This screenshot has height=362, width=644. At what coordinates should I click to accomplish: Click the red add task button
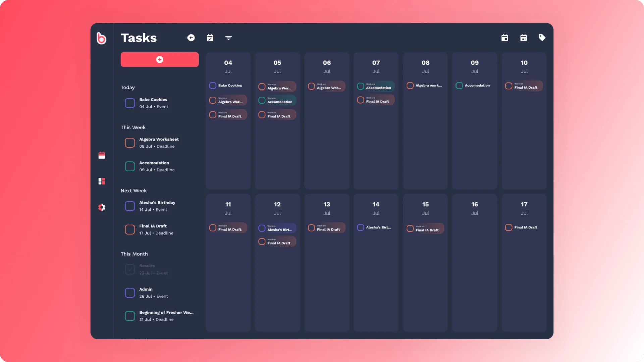160,59
